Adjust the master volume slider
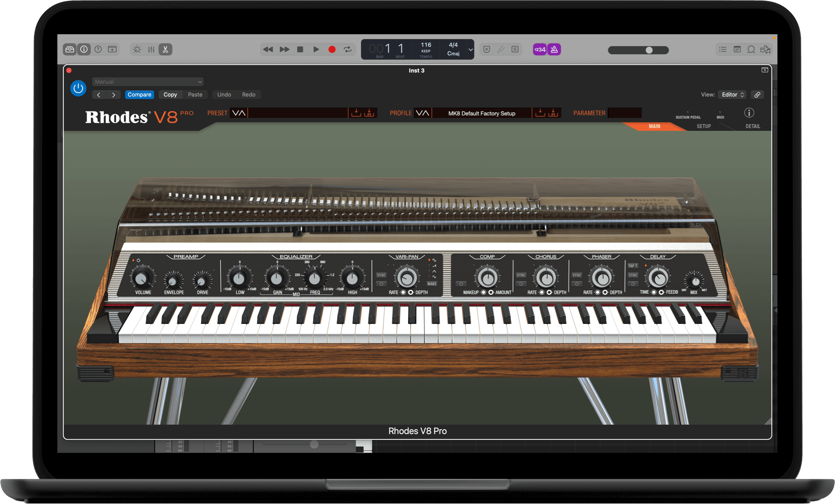This screenshot has width=835, height=504. [x=638, y=50]
